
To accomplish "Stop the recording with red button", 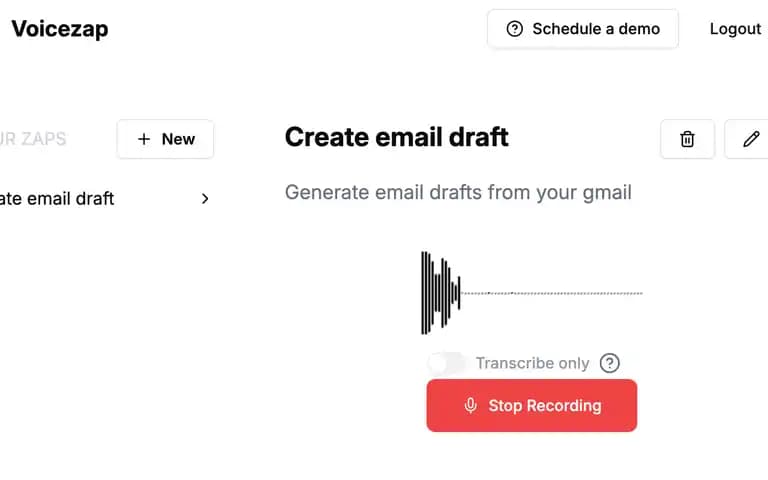I will pyautogui.click(x=531, y=406).
